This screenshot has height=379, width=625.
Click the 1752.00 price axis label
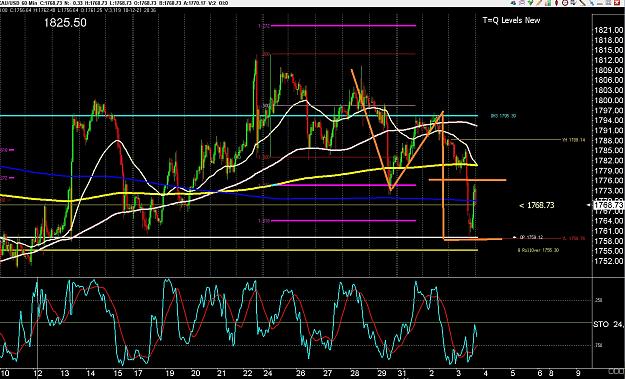pos(608,261)
